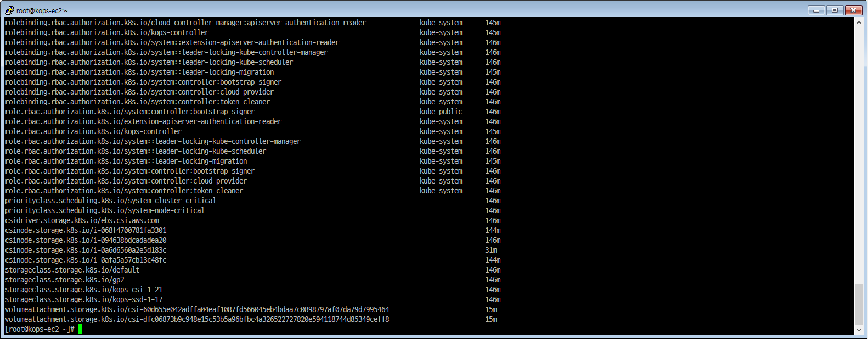Click the 31m age value
The image size is (868, 339).
tap(491, 250)
